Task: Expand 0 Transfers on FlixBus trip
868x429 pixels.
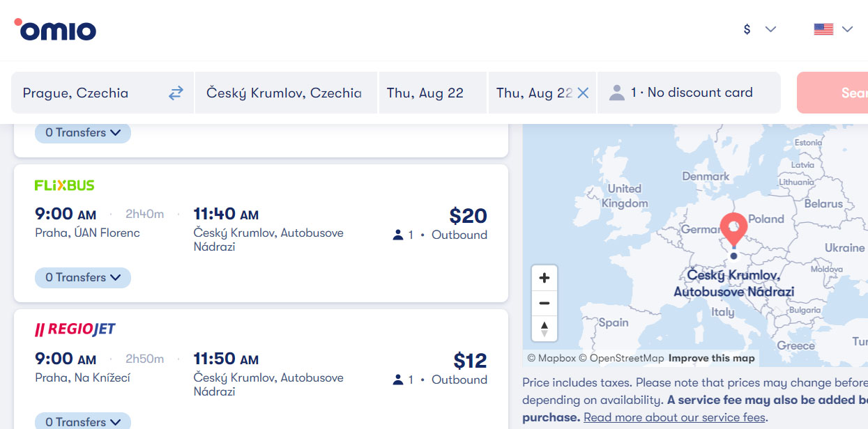Action: [83, 277]
